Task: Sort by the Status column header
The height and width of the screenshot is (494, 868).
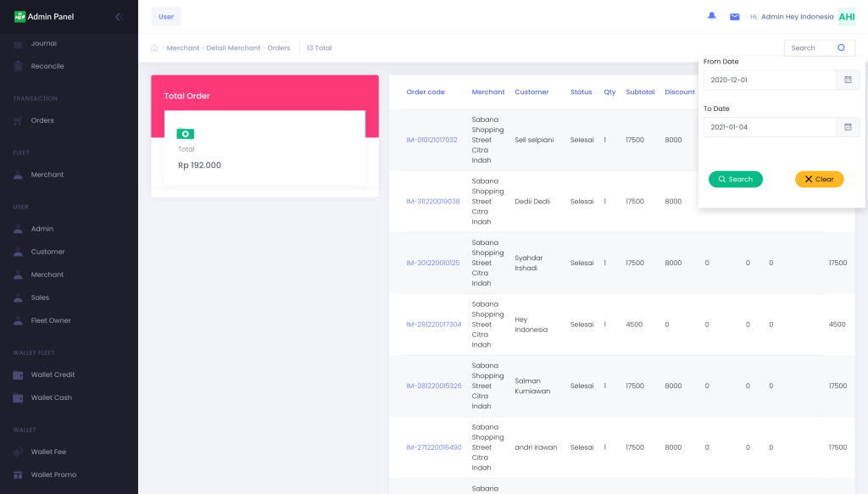Action: click(x=581, y=92)
